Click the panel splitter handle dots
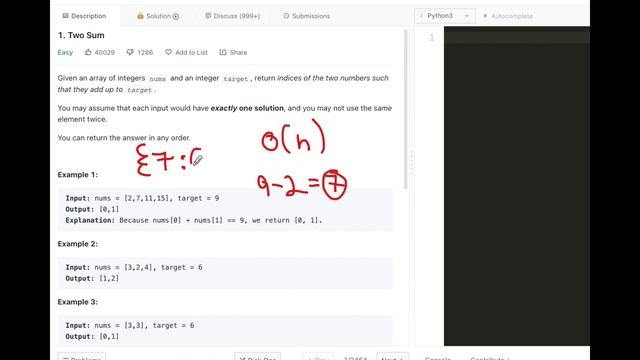Image resolution: width=640 pixels, height=360 pixels. [411, 162]
